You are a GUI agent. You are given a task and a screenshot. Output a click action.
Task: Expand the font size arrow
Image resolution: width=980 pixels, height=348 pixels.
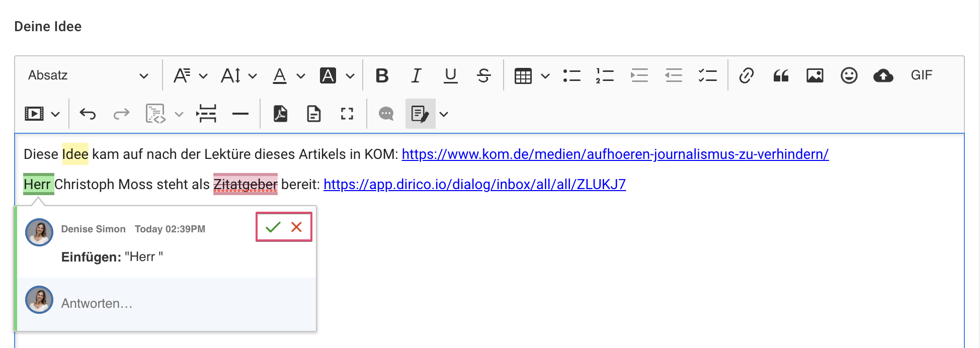pyautogui.click(x=253, y=76)
